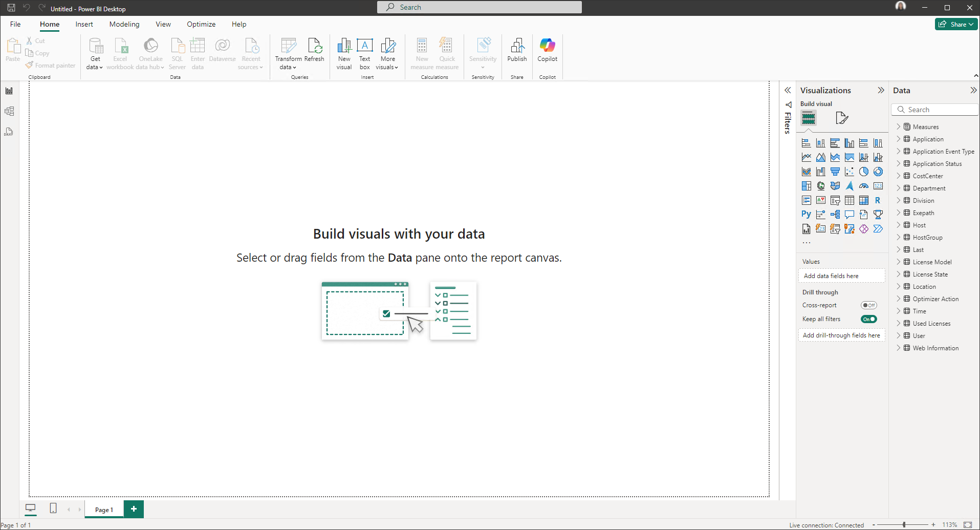Select the table visual
980x530 pixels.
[x=850, y=200]
